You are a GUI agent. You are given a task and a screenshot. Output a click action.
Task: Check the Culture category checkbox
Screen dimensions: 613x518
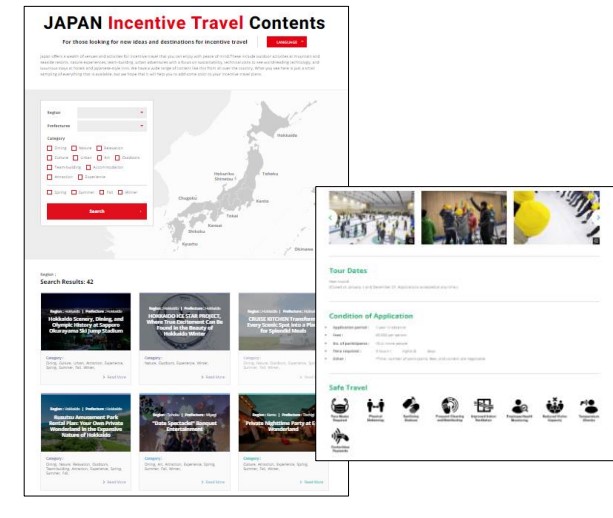[49, 158]
